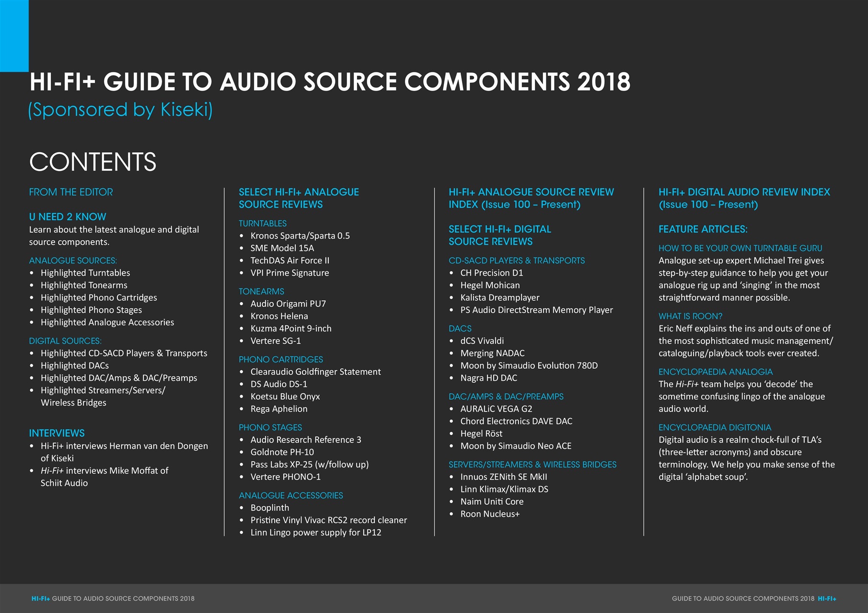
Task: Open the dCS Vivaldi DAC review
Action: pyautogui.click(x=482, y=341)
